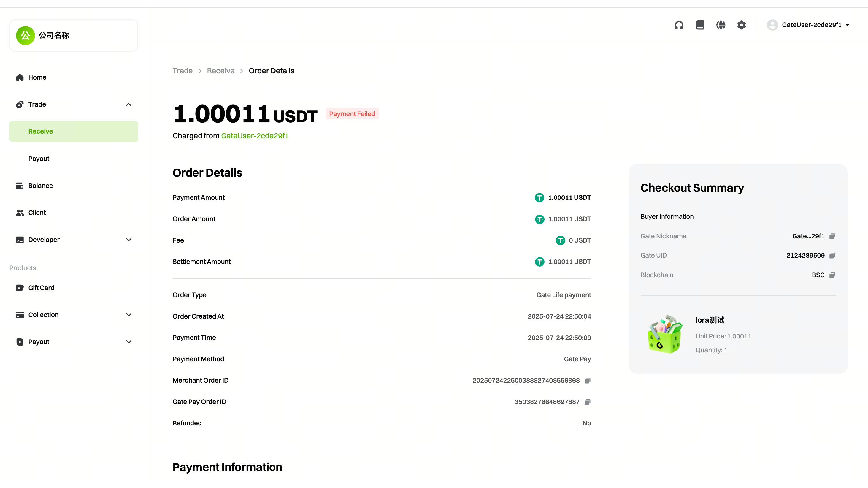The height and width of the screenshot is (488, 868).
Task: Expand the Payout products section
Action: (x=128, y=342)
